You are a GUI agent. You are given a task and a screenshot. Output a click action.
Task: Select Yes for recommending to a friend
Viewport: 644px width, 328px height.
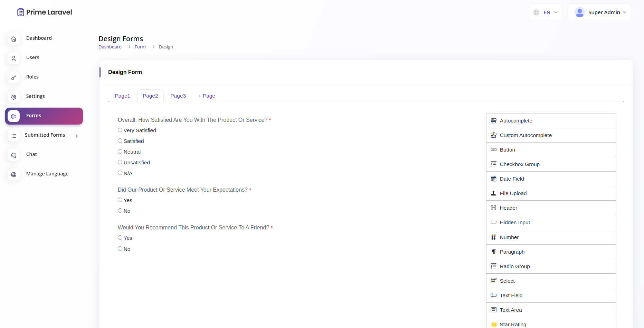120,238
